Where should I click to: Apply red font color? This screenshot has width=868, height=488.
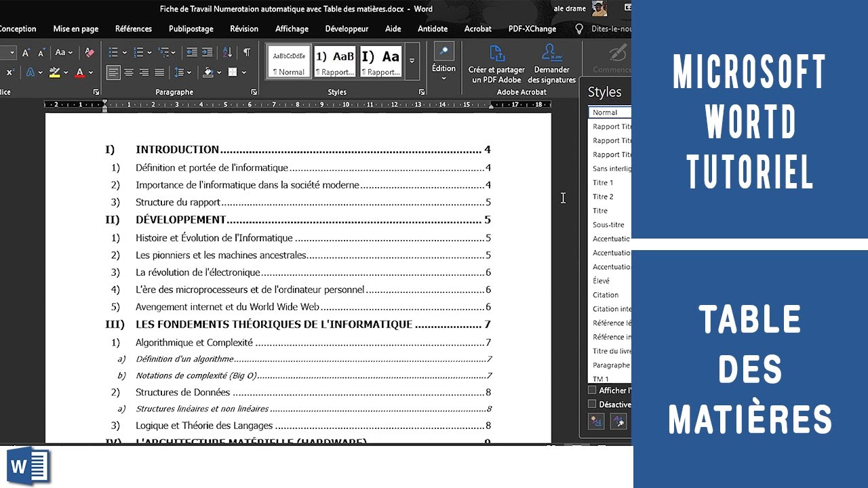[x=80, y=72]
